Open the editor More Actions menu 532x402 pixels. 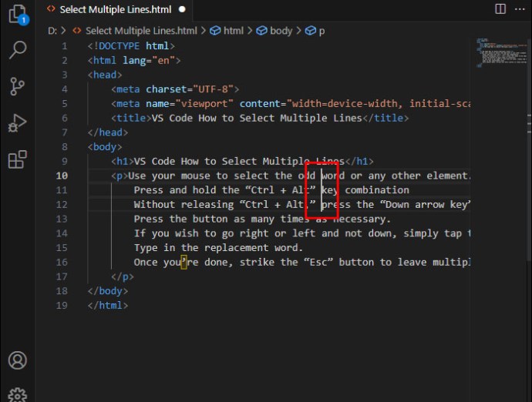(x=520, y=9)
